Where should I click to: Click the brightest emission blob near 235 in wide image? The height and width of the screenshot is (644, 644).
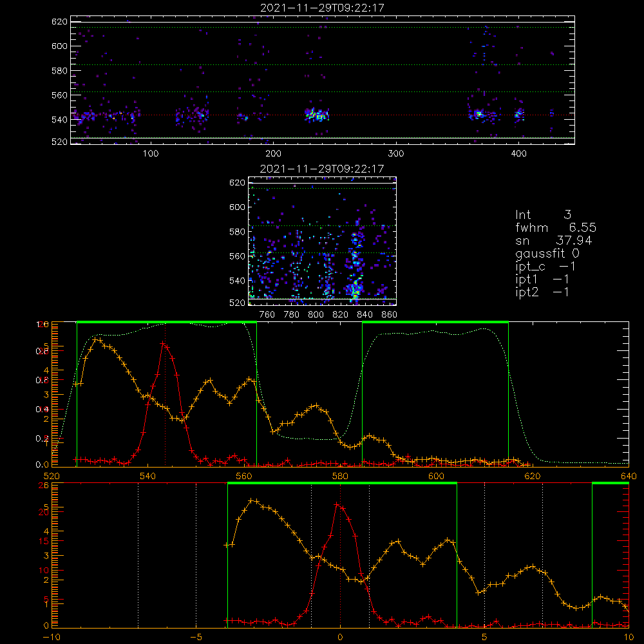click(x=316, y=115)
